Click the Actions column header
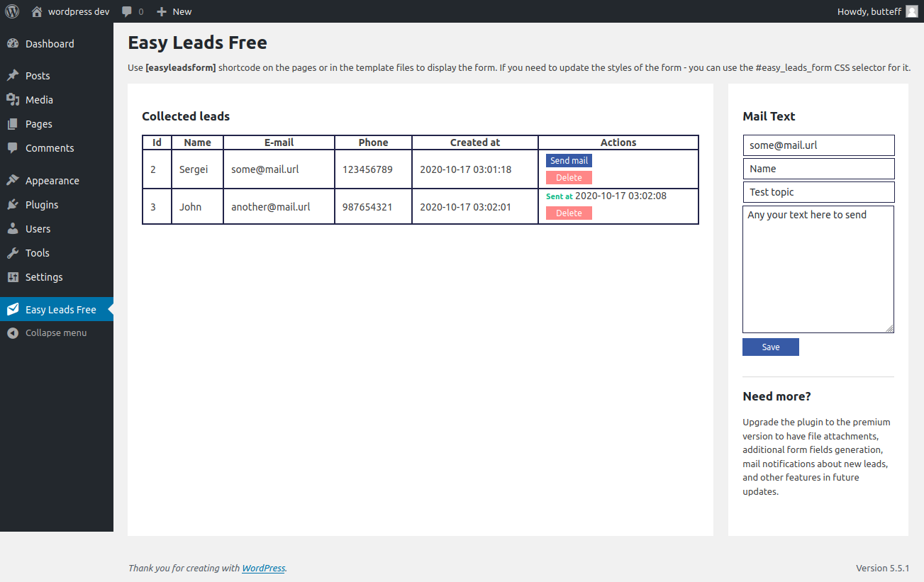The image size is (924, 582). pyautogui.click(x=618, y=142)
